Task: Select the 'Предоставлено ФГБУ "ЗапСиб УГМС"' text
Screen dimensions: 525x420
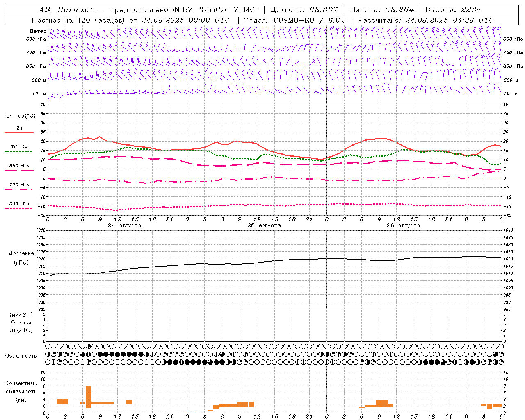Action: click(x=185, y=10)
